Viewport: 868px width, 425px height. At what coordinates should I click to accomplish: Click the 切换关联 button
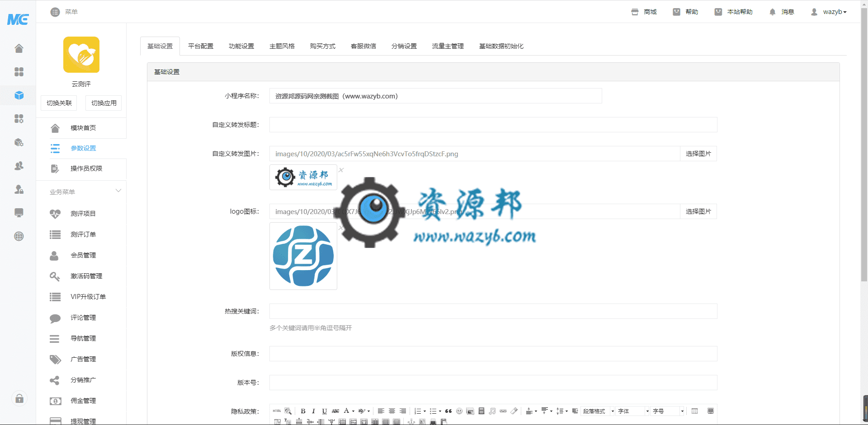(x=59, y=103)
